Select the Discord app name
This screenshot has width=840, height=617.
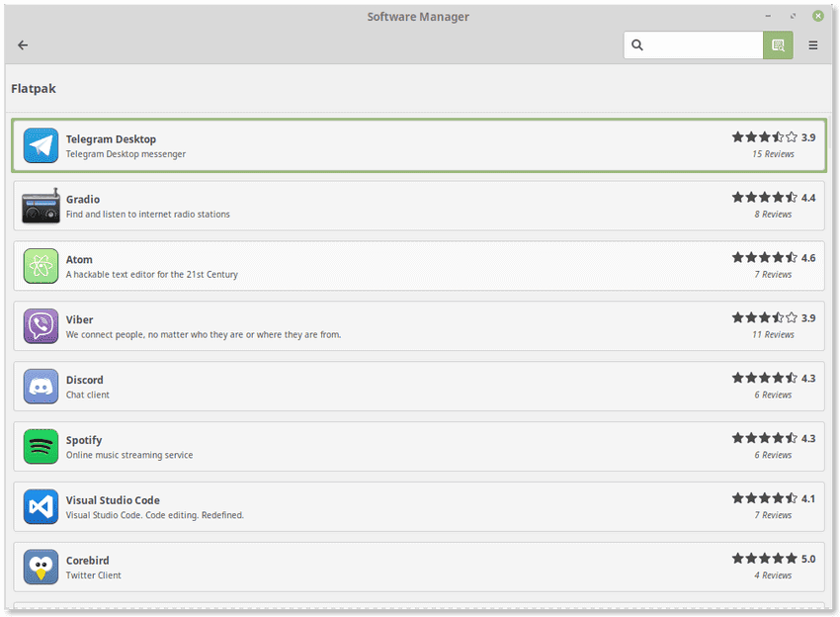(85, 380)
